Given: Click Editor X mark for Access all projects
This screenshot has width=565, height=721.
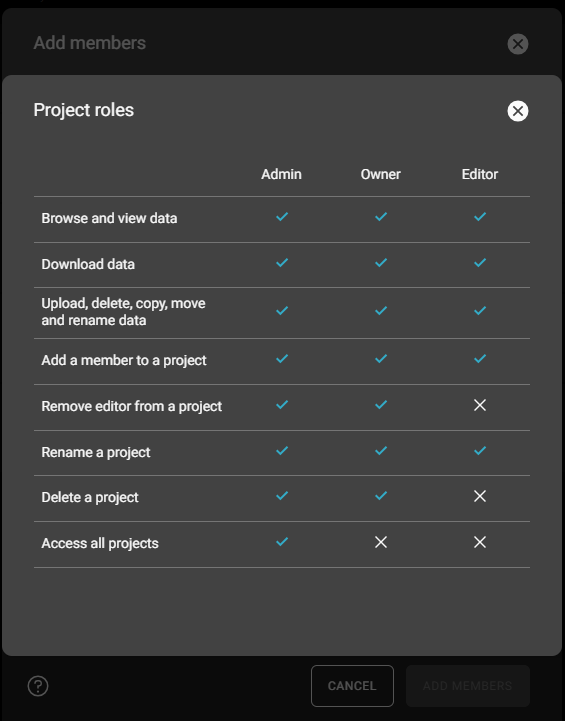Looking at the screenshot, I should tap(480, 542).
